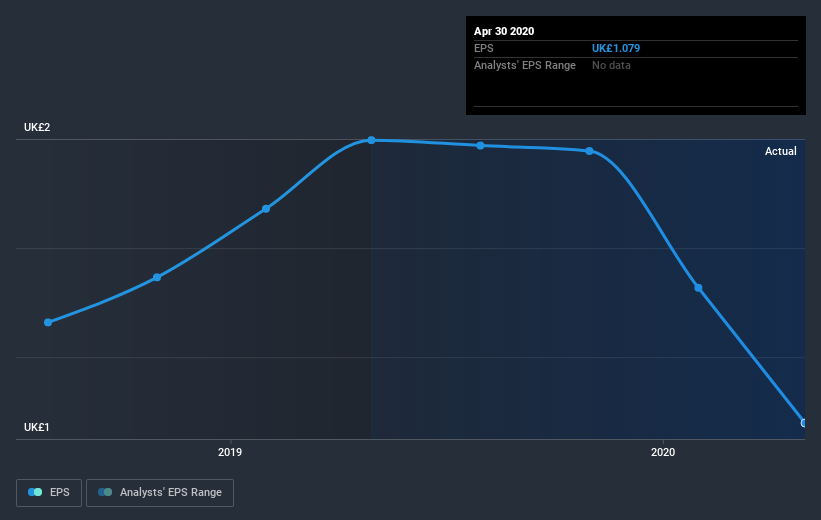Screen dimensions: 821x520
Task: Click the UK£1.079 EPS value in tooltip
Action: point(616,48)
